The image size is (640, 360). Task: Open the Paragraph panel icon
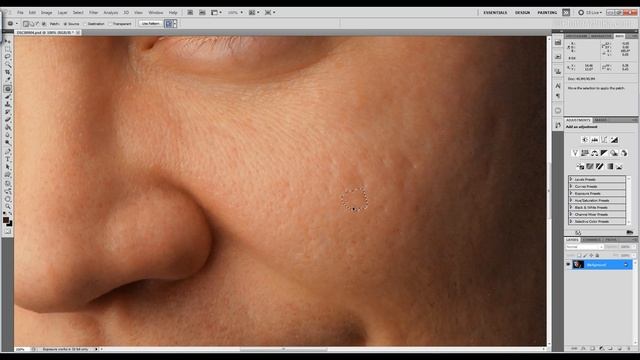tap(558, 96)
